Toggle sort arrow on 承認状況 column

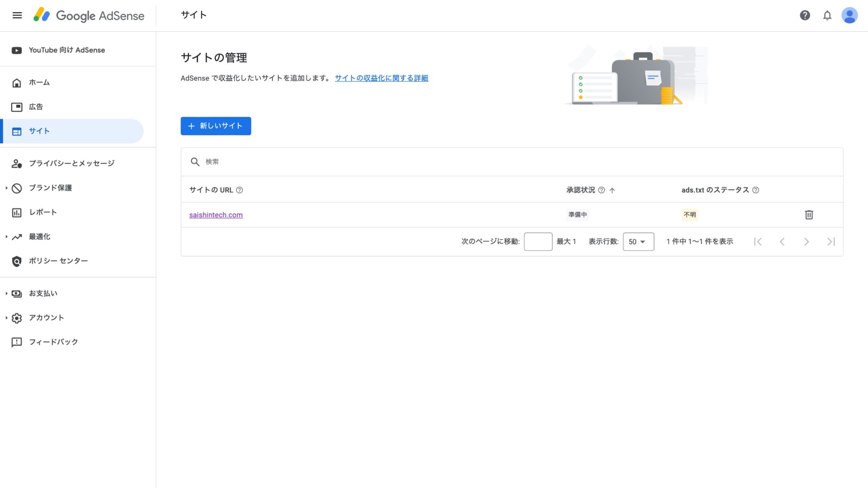tap(612, 190)
